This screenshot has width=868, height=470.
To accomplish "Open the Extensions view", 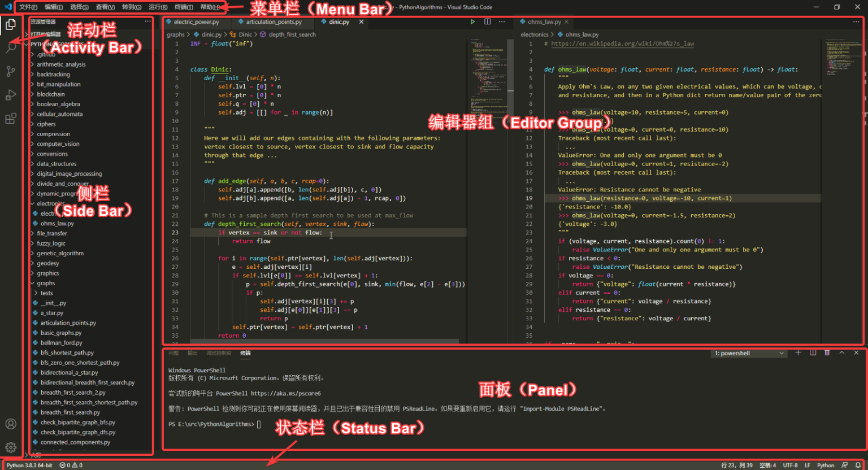I will coord(11,118).
